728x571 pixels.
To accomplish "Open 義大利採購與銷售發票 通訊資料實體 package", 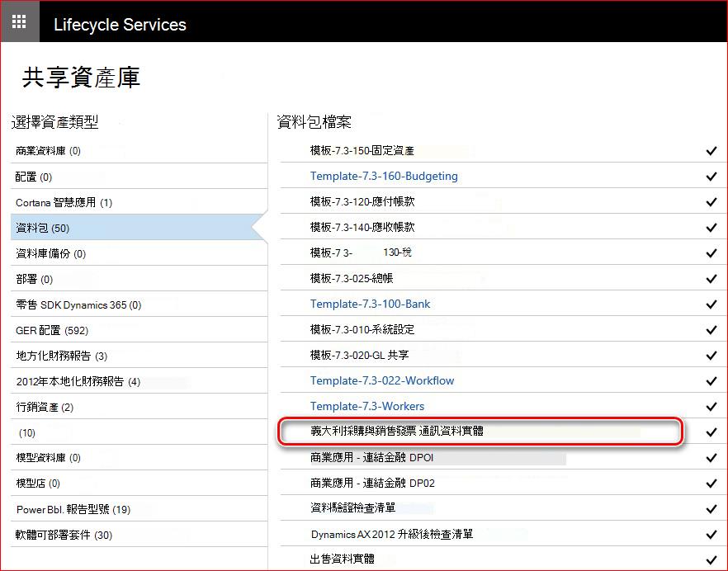I will pyautogui.click(x=397, y=431).
